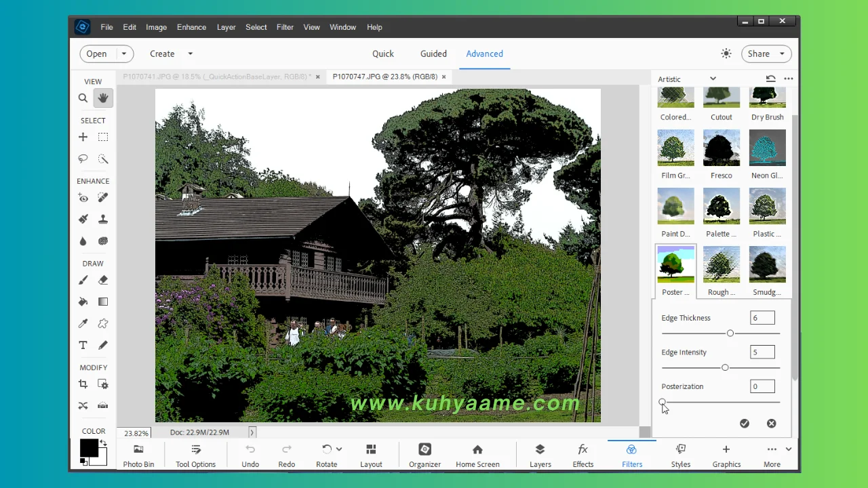The image size is (868, 488).
Task: Select the Red Eye Removal tool
Action: coord(83,198)
